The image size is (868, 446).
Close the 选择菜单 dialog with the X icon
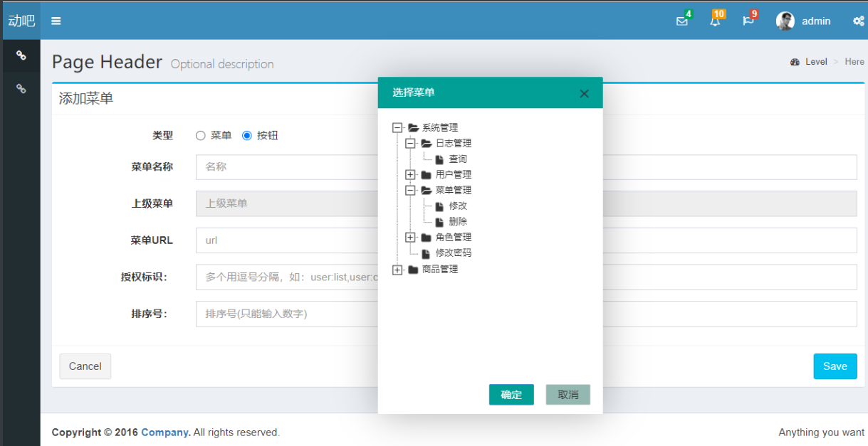point(585,93)
